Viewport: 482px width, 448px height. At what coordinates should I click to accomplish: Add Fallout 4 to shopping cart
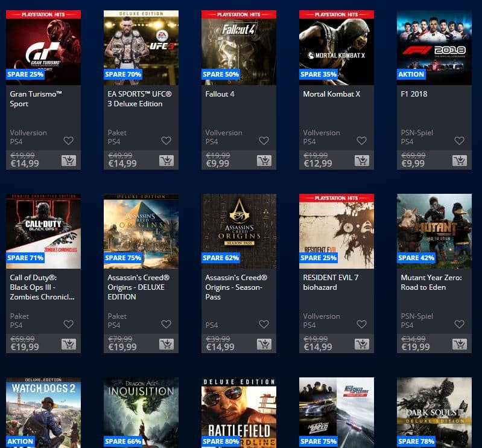[264, 161]
